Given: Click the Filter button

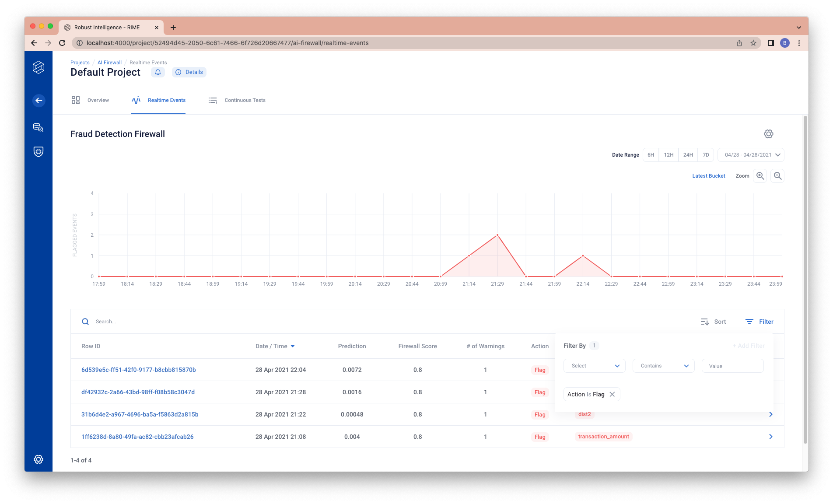Looking at the screenshot, I should click(x=759, y=322).
